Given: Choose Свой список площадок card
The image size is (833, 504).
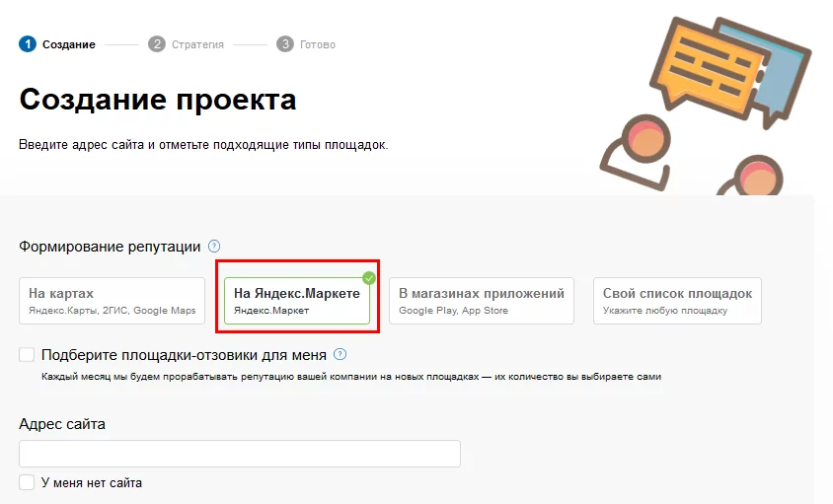Looking at the screenshot, I should (x=677, y=301).
